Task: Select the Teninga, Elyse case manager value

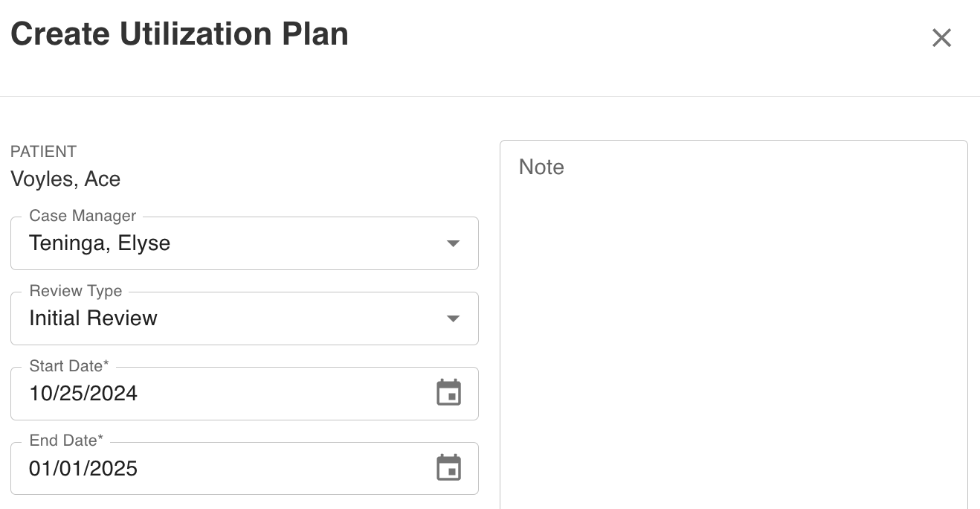Action: click(100, 243)
